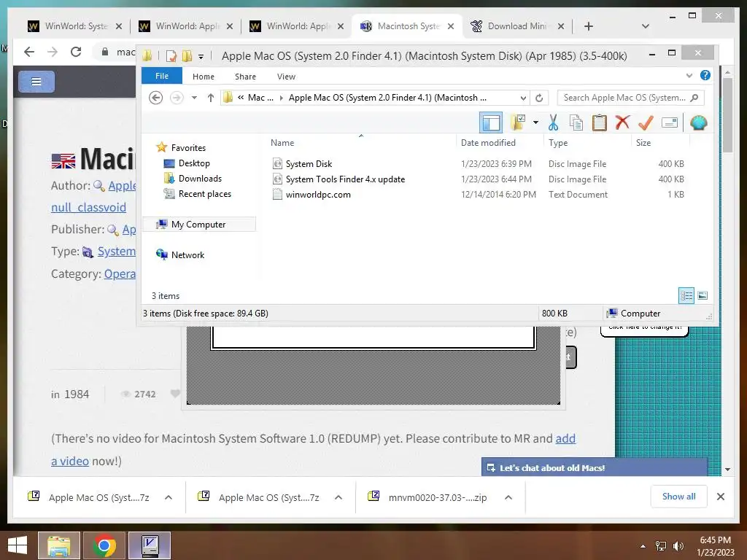Open the webpage hamburger menu
This screenshot has height=560, width=747.
point(36,82)
